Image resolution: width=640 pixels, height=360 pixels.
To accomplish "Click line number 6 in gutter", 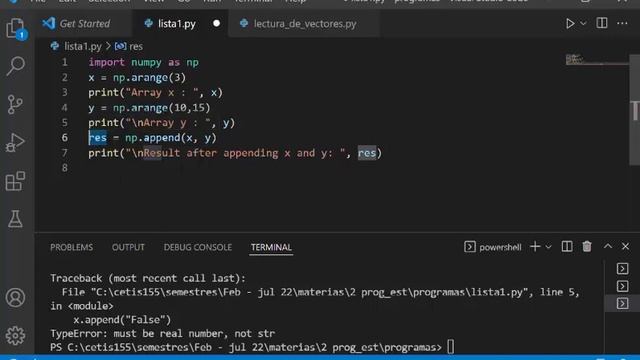I will click(x=64, y=138).
